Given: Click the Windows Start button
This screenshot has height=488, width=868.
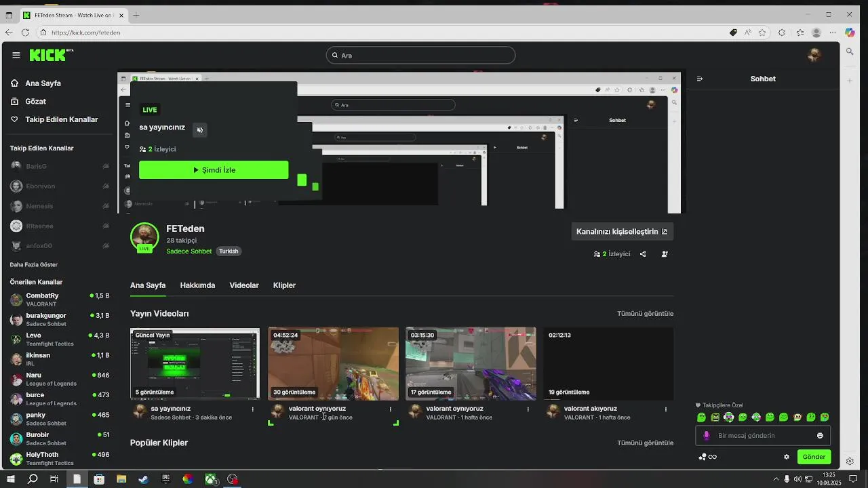Looking at the screenshot, I should 10,479.
